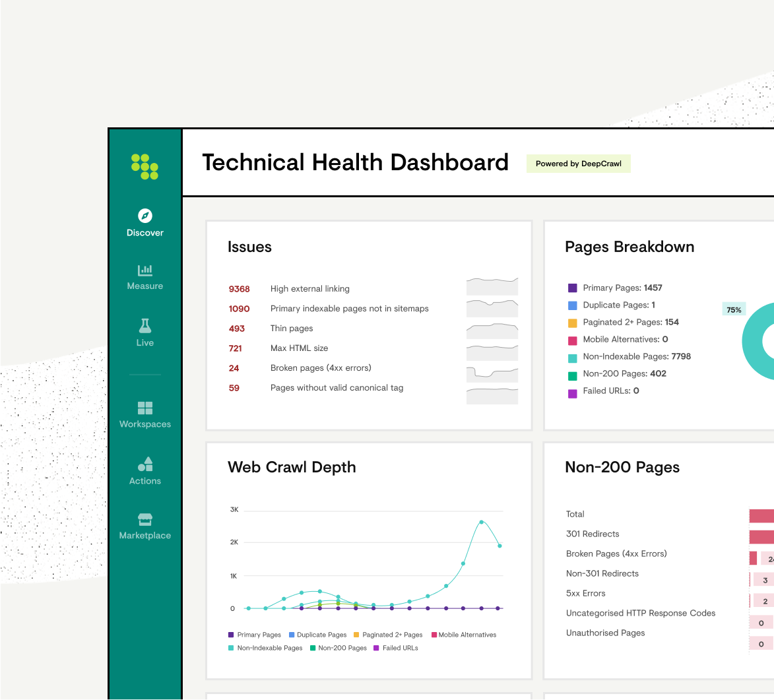
Task: Toggle Paginated 2+ Pages series in chart legend
Action: point(389,635)
